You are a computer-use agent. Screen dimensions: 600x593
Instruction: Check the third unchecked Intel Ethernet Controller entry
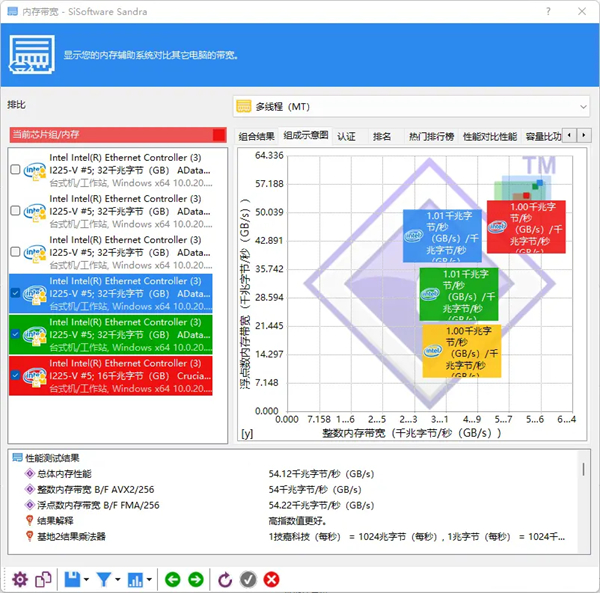click(15, 252)
